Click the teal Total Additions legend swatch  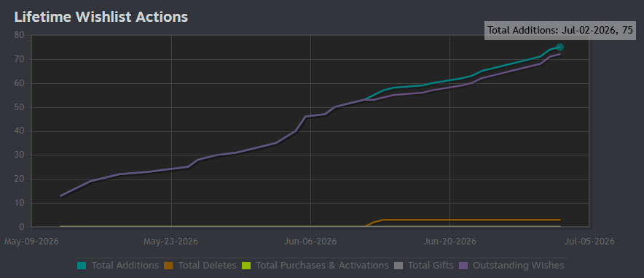[82, 266]
